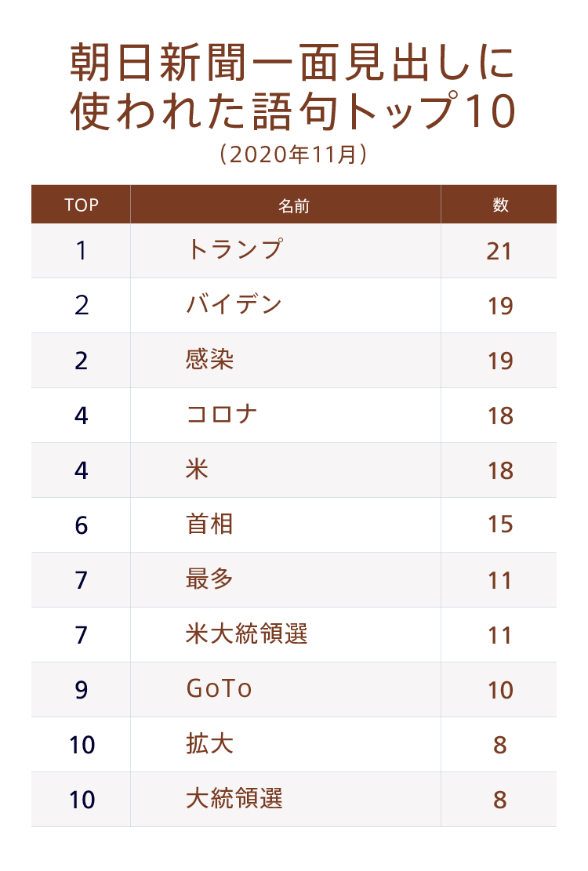Select the 米大統領選 row name

click(247, 634)
